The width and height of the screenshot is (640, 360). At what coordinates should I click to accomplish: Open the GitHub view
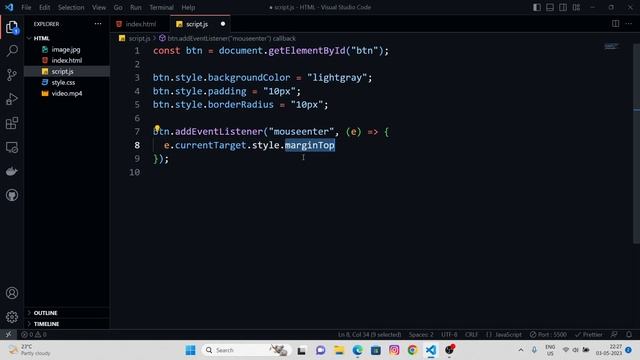click(12, 195)
